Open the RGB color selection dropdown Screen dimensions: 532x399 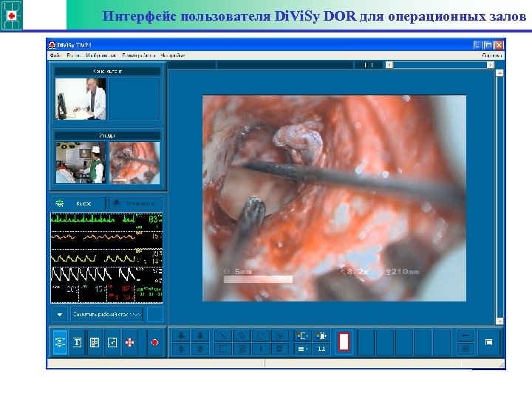click(x=302, y=336)
